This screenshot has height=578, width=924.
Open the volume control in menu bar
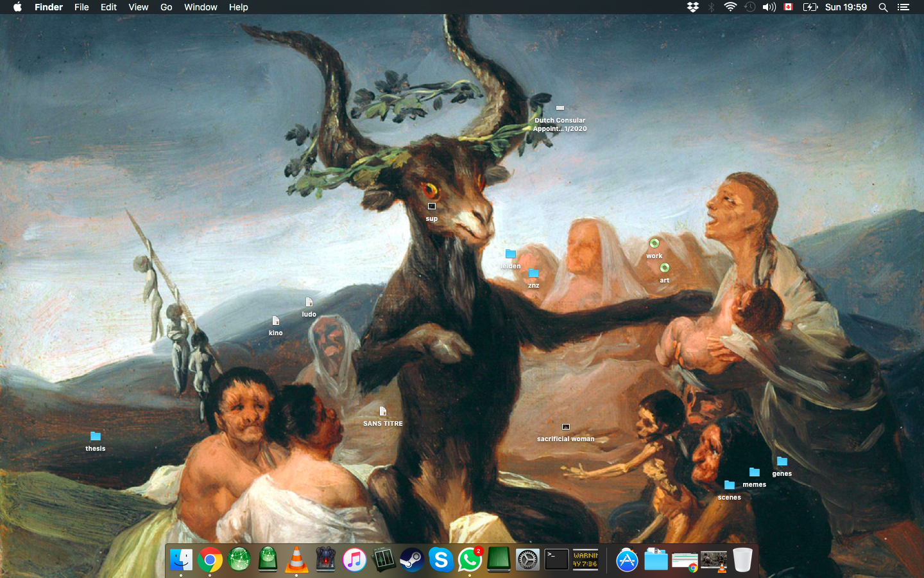tap(769, 7)
